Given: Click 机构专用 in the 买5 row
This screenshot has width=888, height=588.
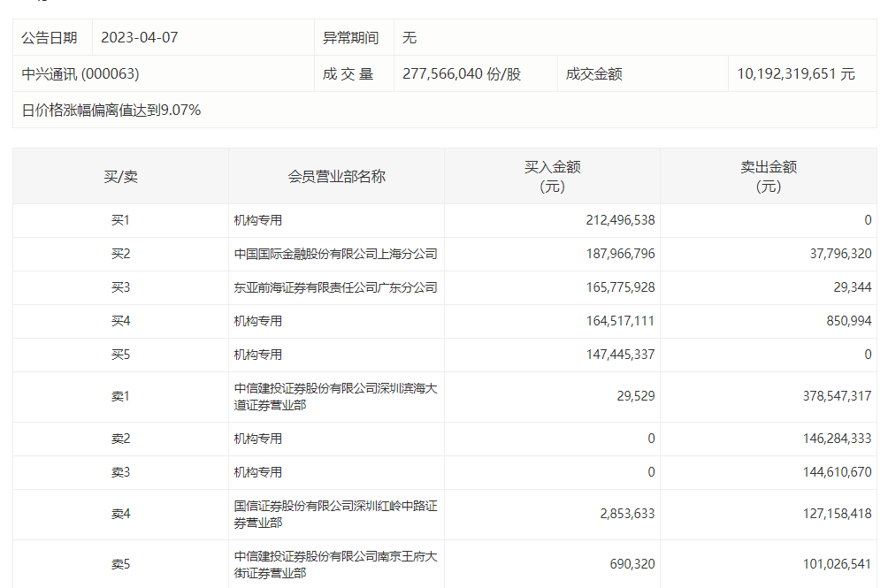Looking at the screenshot, I should pyautogui.click(x=257, y=355).
